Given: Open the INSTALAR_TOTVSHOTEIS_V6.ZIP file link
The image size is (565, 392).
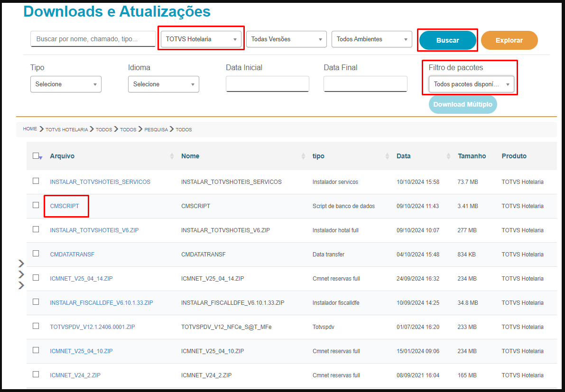Looking at the screenshot, I should click(x=94, y=230).
